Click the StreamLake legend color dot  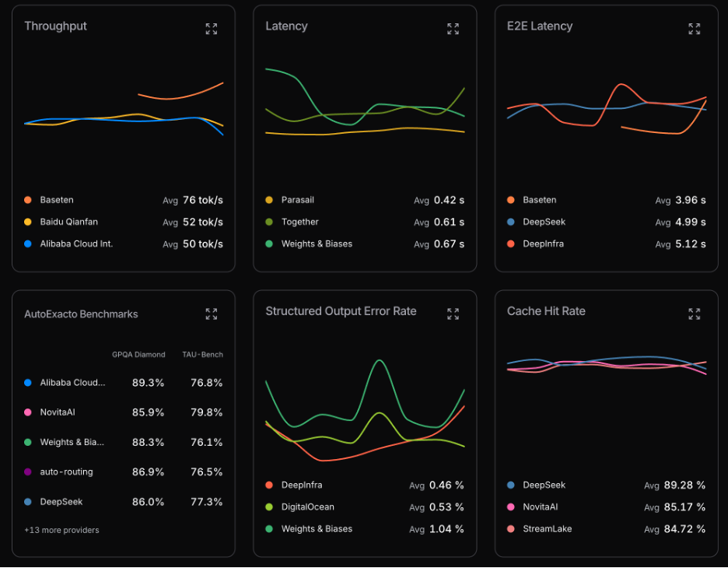tap(511, 528)
